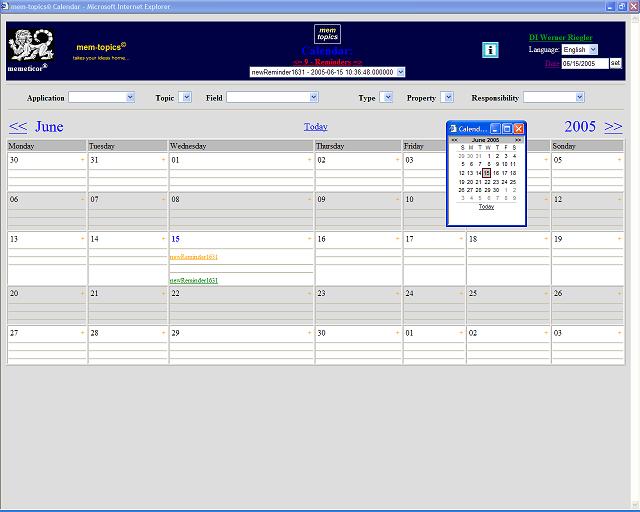Click plus icon on Sunday 19 cell

(x=619, y=240)
